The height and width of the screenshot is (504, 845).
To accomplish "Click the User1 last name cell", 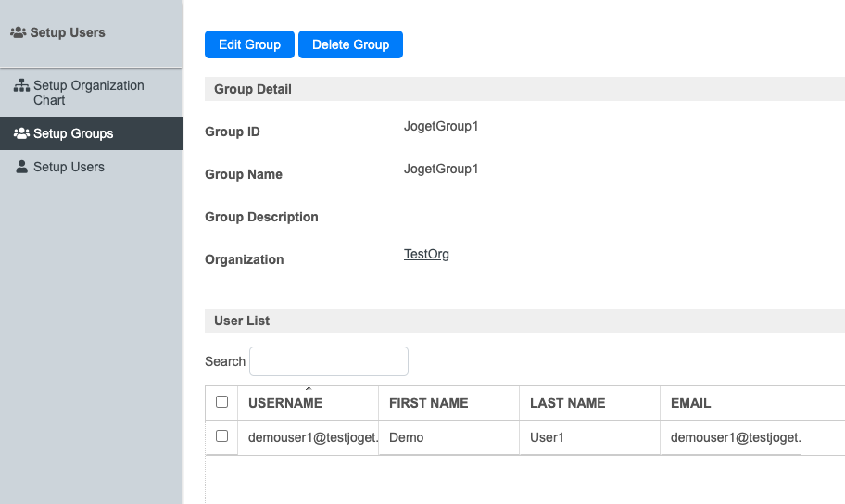I will 547,437.
